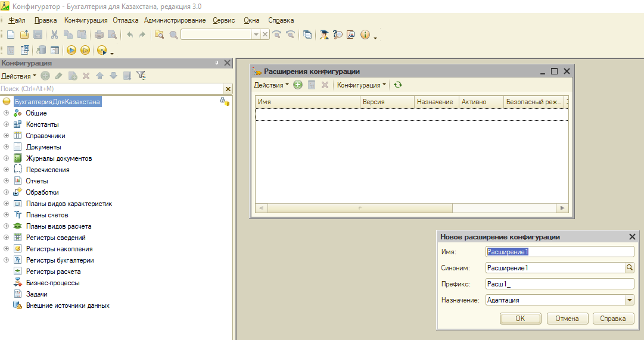Image resolution: width=644 pixels, height=340 pixels.
Task: Select the Внешние источники данных tree item
Action: tap(68, 305)
